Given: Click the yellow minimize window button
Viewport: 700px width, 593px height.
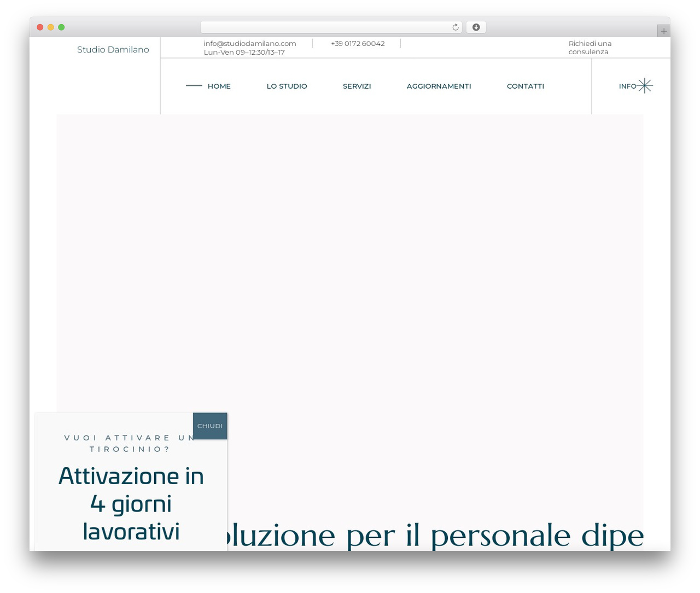Looking at the screenshot, I should [x=50, y=27].
